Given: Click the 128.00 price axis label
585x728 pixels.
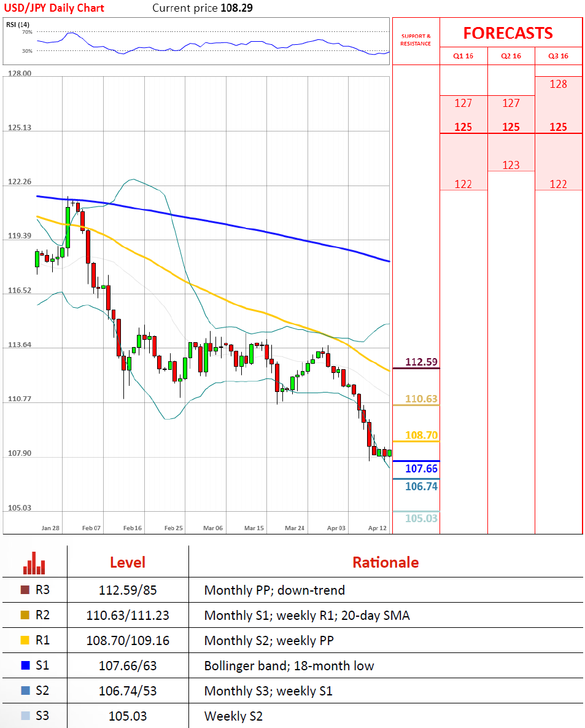Looking at the screenshot, I should (20, 73).
